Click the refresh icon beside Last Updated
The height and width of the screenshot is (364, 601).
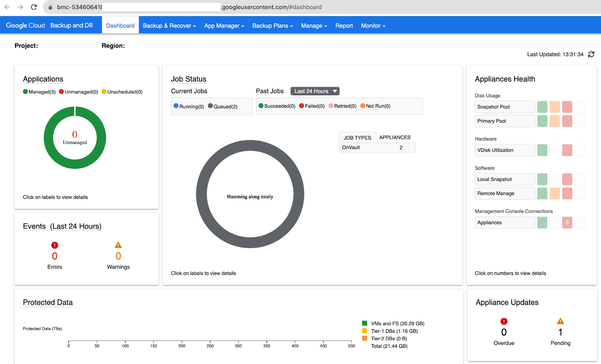(x=591, y=54)
